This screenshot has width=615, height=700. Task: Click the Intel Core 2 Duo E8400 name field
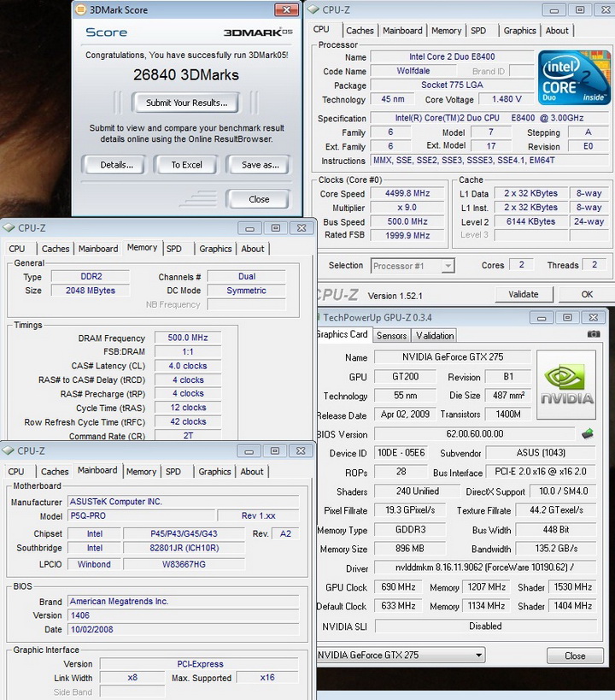(452, 56)
